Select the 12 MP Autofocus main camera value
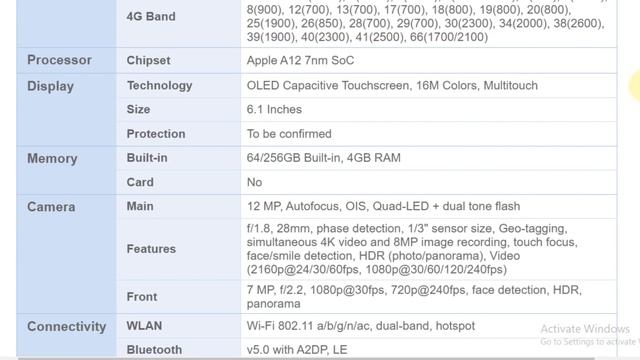Viewport: 640px width, 360px height. tap(383, 206)
